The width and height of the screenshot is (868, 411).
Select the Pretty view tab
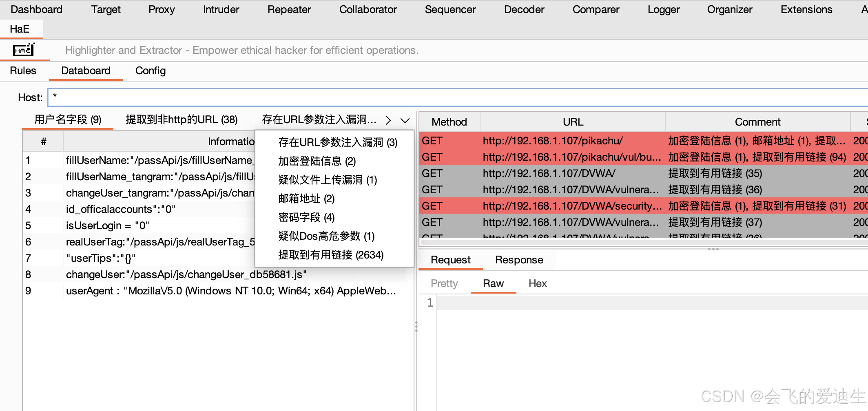click(x=444, y=283)
